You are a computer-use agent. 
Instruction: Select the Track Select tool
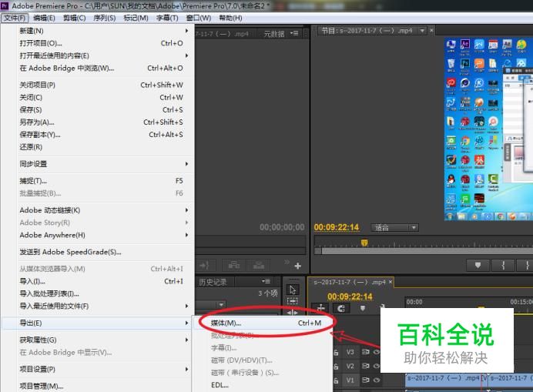(x=293, y=301)
